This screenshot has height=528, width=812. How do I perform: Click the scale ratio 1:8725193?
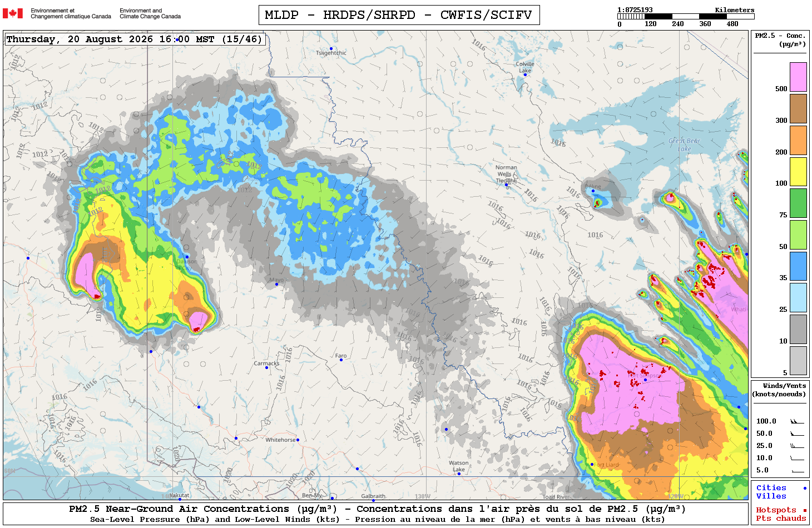(x=635, y=10)
